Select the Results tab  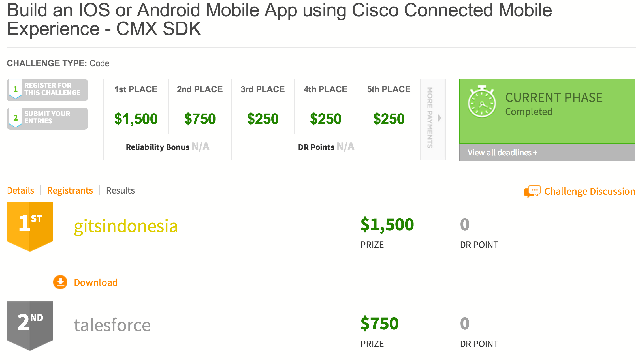click(120, 190)
